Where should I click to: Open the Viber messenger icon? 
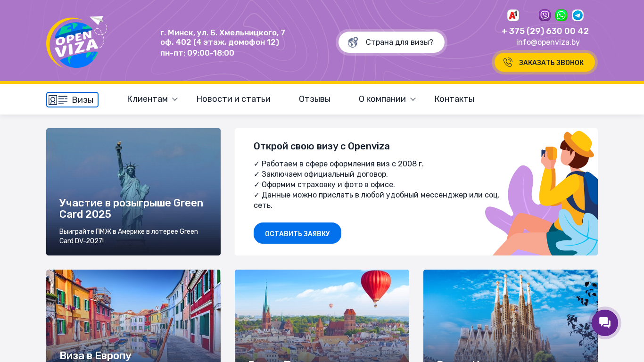545,16
